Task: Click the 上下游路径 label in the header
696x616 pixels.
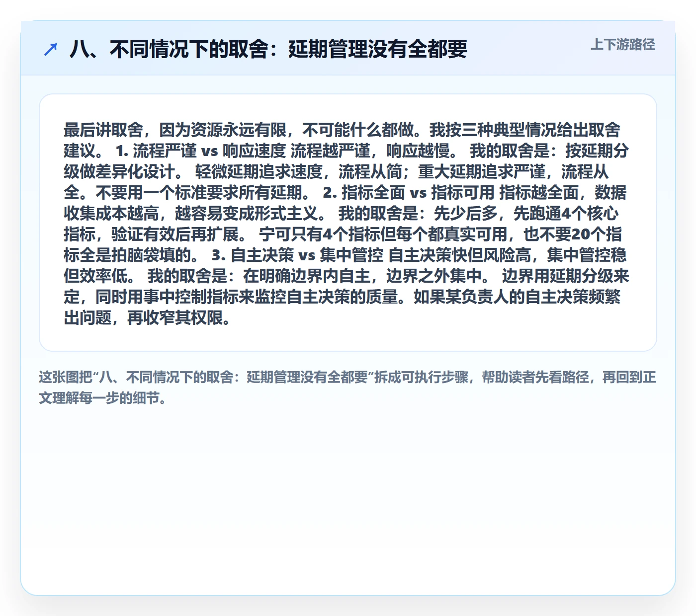Action: click(622, 45)
